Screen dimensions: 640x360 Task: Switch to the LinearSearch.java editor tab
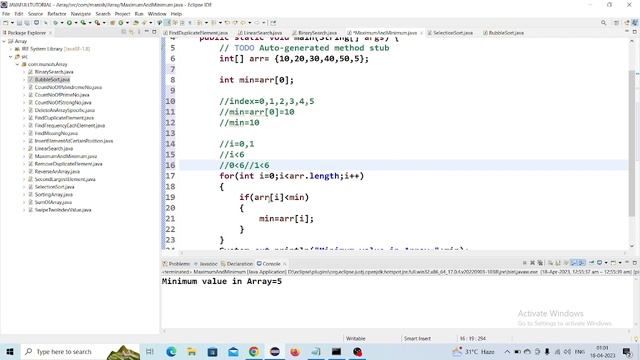(260, 33)
